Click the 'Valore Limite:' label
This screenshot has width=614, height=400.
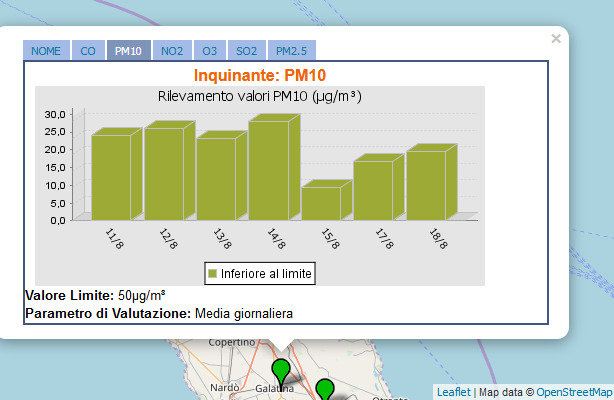(69, 295)
